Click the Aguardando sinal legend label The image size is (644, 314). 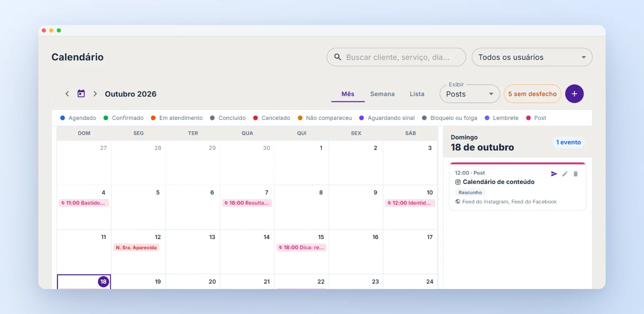pyautogui.click(x=391, y=118)
